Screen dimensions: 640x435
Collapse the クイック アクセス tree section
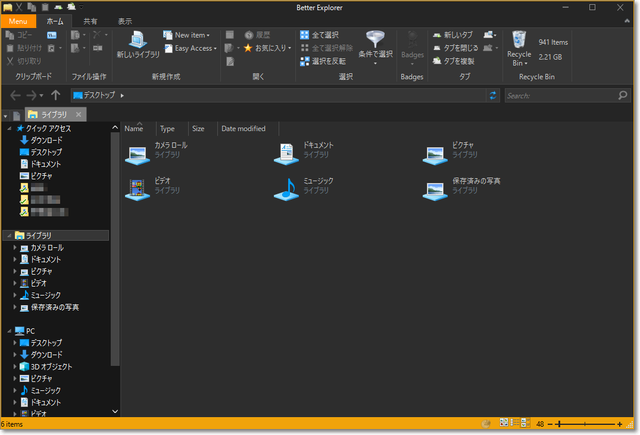9,129
